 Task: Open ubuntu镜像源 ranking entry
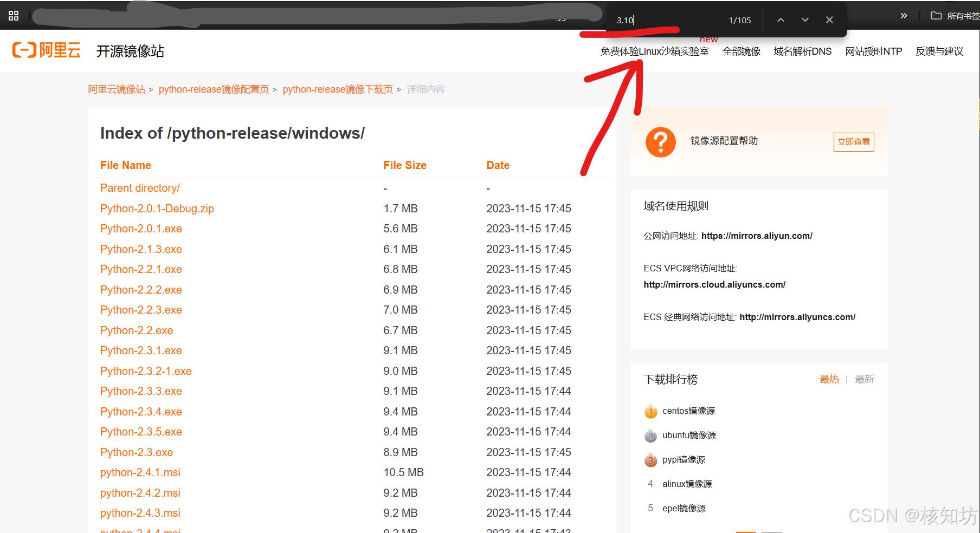coord(689,435)
